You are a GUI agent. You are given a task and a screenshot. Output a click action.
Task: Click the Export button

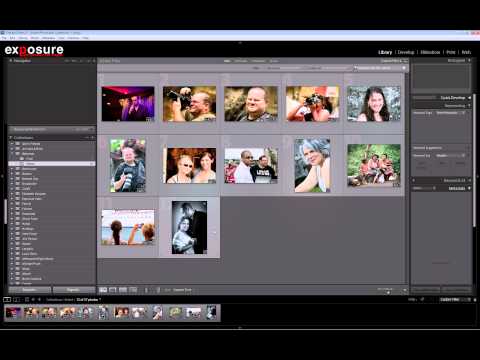[73, 290]
